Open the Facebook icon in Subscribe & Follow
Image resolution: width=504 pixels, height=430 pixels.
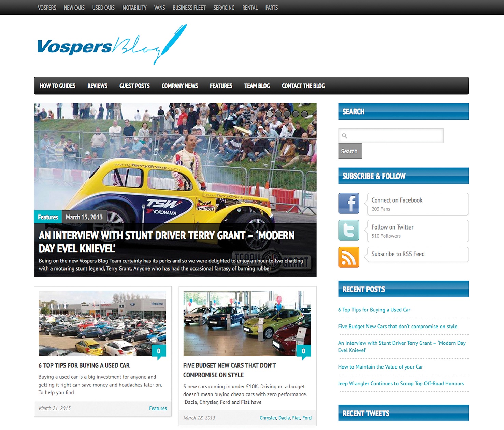pyautogui.click(x=348, y=203)
